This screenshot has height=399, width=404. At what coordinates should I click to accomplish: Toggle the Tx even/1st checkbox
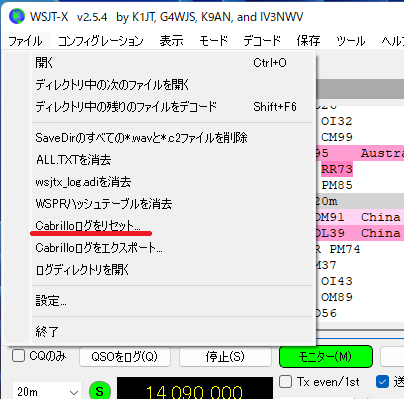click(285, 381)
